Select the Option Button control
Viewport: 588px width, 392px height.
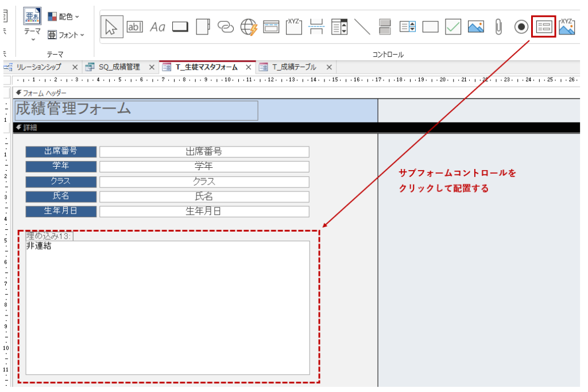pos(521,26)
